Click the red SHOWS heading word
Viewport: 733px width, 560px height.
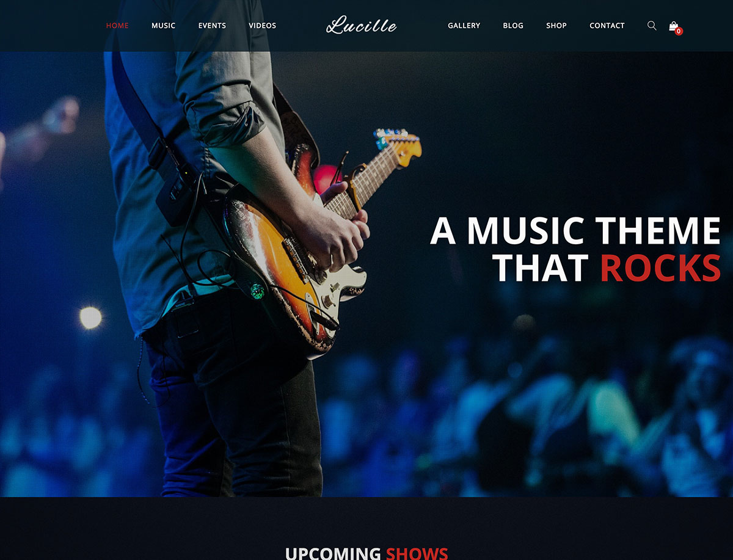pos(417,553)
